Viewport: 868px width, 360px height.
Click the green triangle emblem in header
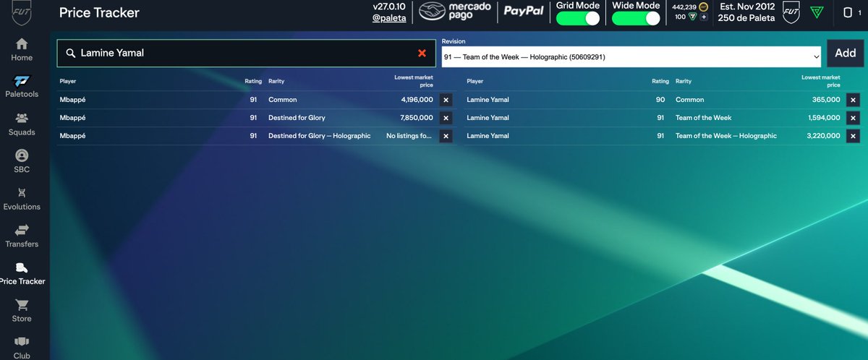coord(816,12)
